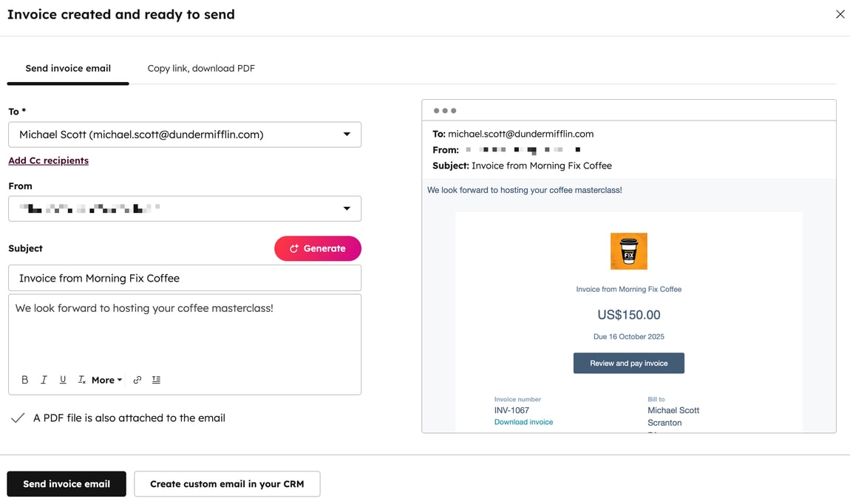This screenshot has width=850, height=504.
Task: Dismiss the dialog with the X icon
Action: coord(840,13)
